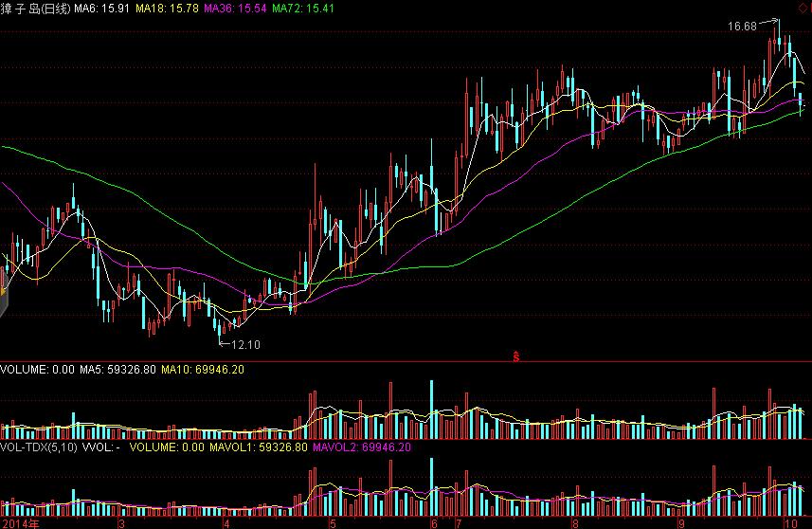This screenshot has width=812, height=529.
Task: Click the red diamond icon in top-right corner
Action: (804, 9)
